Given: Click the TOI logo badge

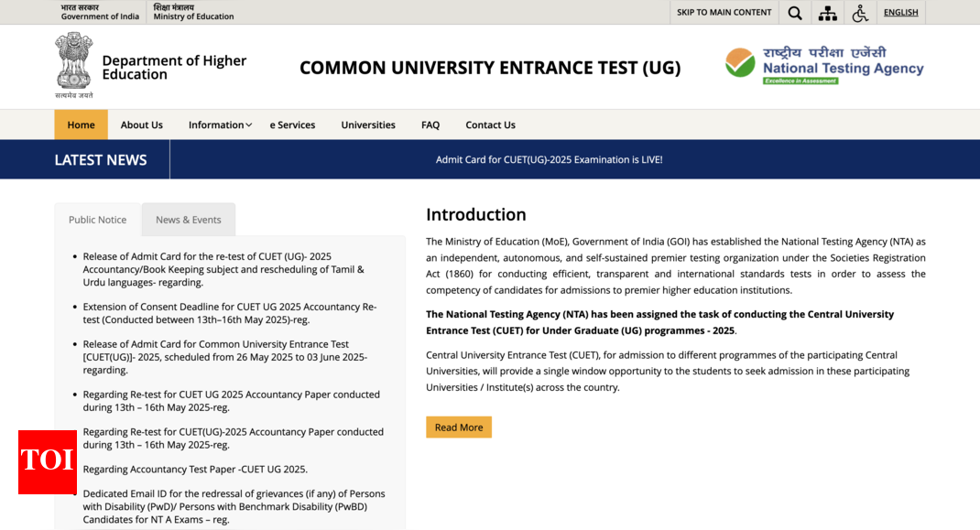Looking at the screenshot, I should coord(48,461).
